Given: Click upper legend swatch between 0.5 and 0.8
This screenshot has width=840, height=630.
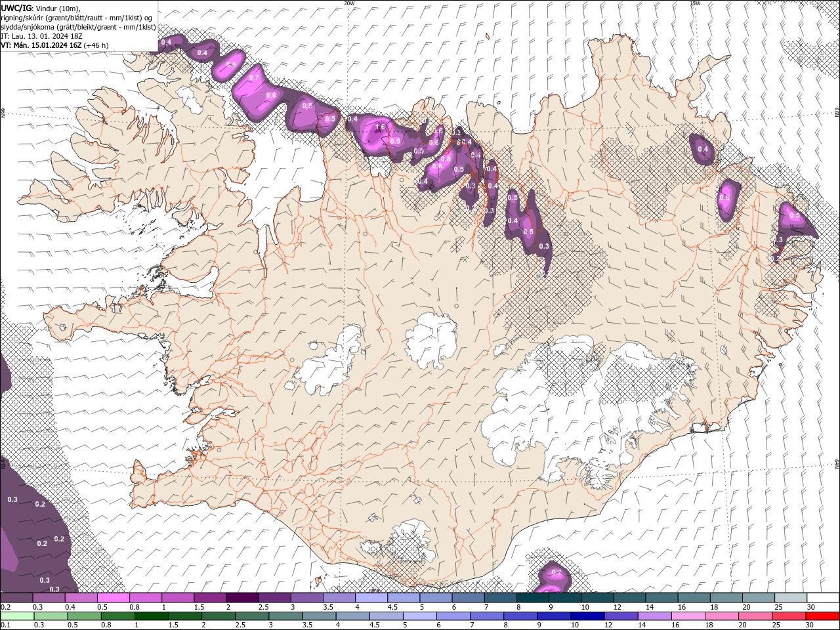Looking at the screenshot, I should pos(114,598).
